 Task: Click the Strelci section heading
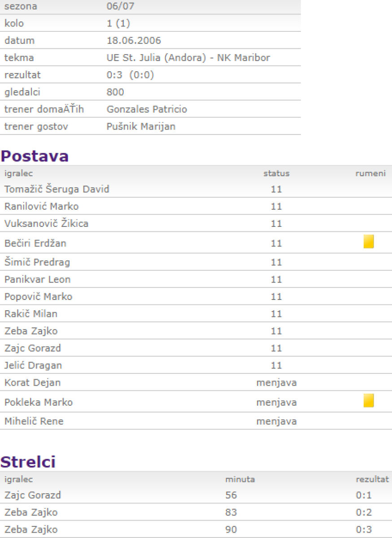coord(28,462)
